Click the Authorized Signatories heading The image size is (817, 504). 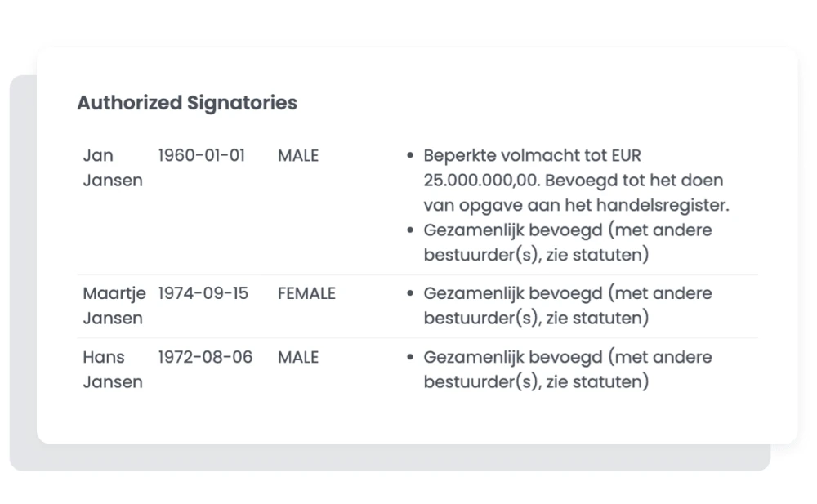(x=187, y=103)
